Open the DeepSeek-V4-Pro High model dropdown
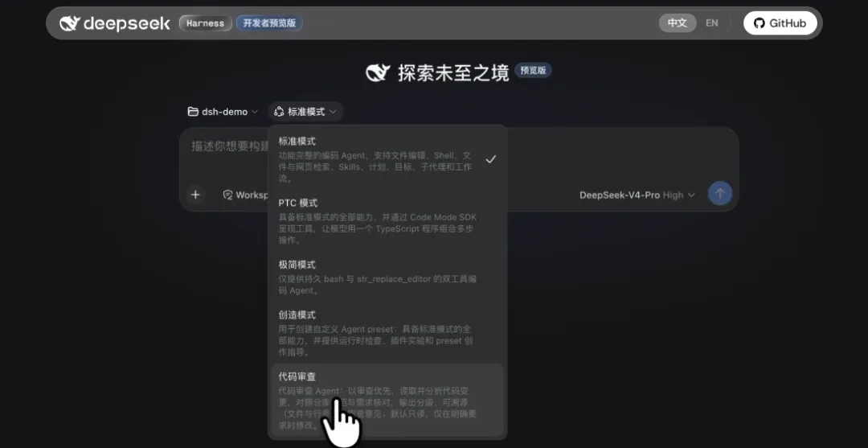868x448 pixels. tap(637, 195)
